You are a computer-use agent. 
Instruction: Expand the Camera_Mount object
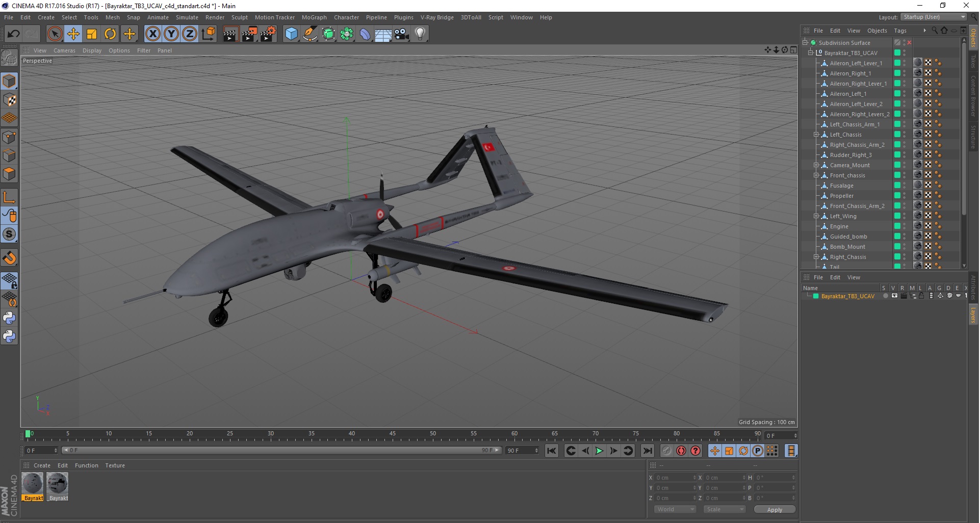click(x=816, y=165)
